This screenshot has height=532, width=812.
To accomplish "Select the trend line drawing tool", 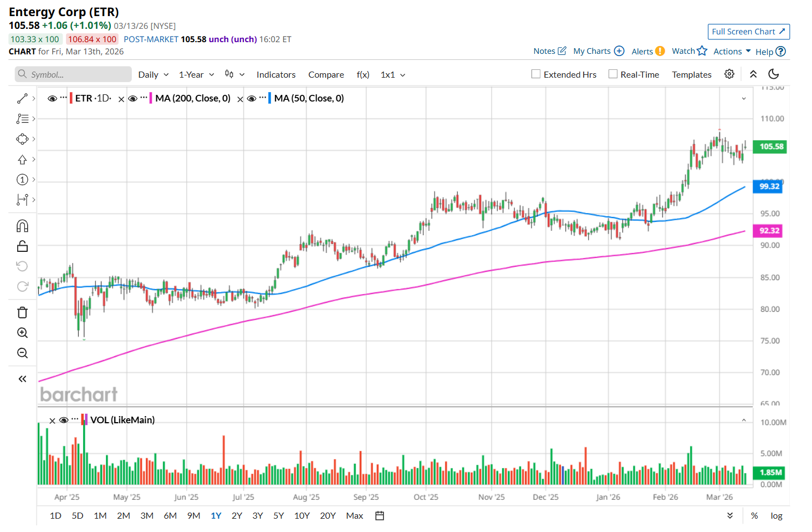I will point(22,99).
